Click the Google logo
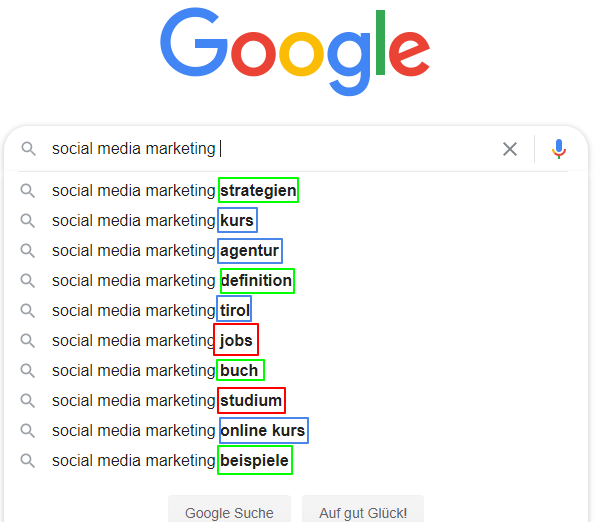606x522 pixels. point(295,51)
